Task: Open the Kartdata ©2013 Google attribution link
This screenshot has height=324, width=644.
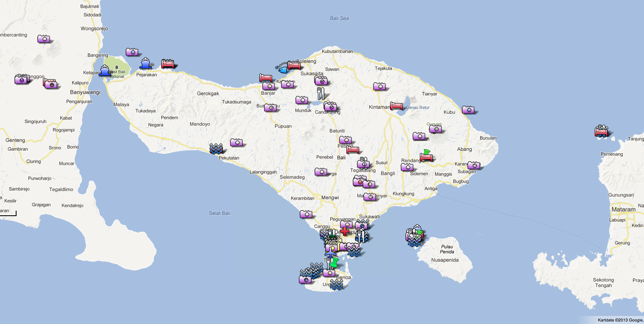Action: tap(620, 320)
